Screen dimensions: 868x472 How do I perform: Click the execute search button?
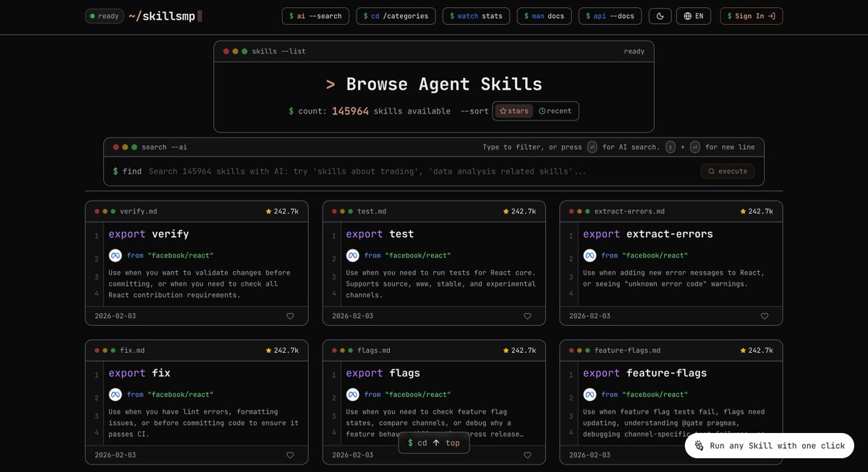(x=728, y=171)
